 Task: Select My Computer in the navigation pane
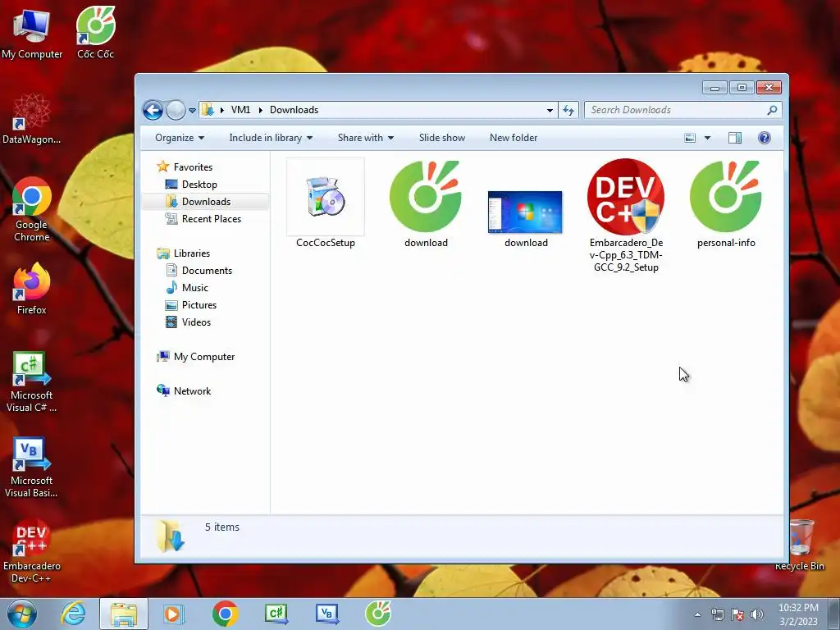click(x=195, y=357)
